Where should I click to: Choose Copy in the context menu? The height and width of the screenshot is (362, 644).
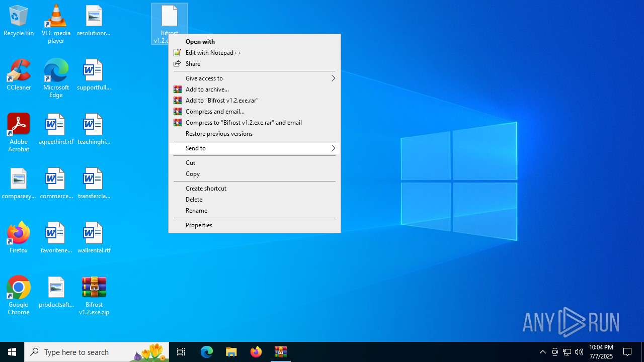254,174
